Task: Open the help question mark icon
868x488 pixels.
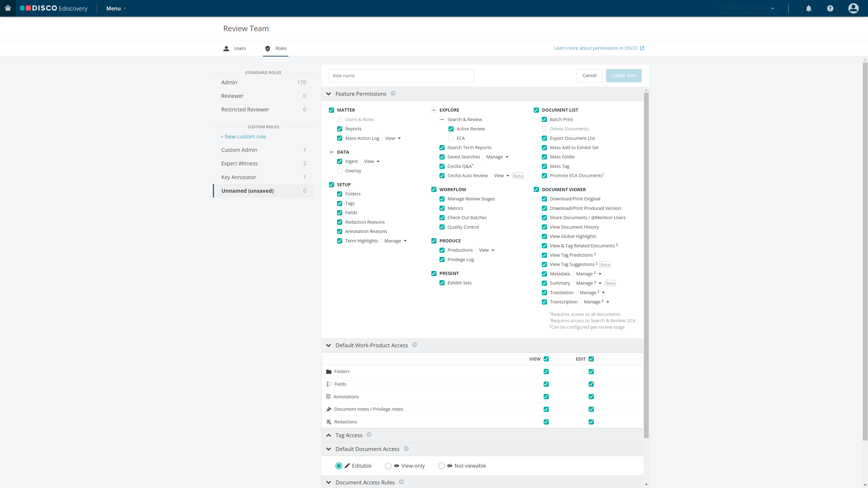Action: click(x=830, y=8)
